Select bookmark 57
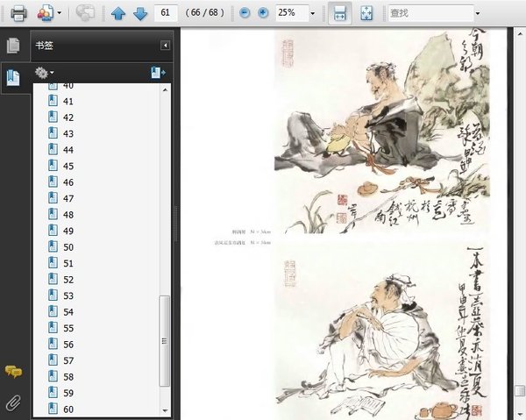526x420 pixels. coord(68,360)
